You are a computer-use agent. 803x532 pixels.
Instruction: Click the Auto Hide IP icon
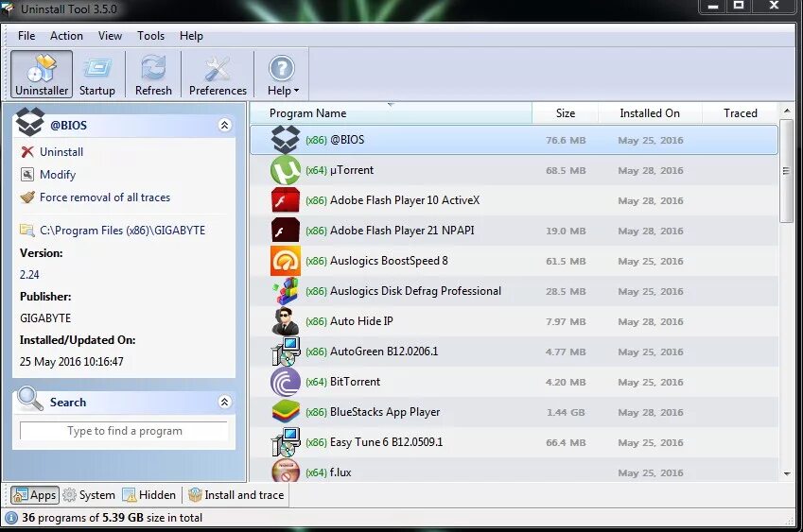click(x=286, y=321)
